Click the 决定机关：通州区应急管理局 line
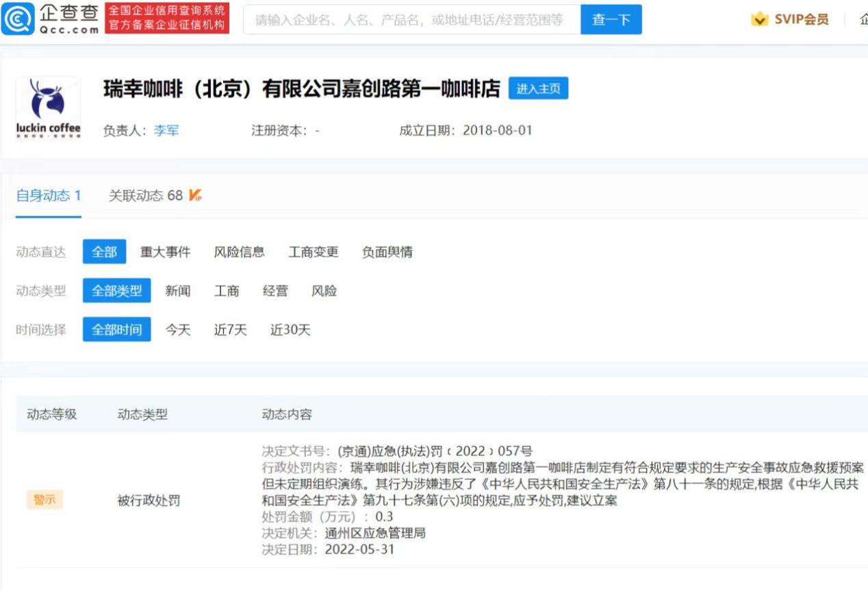This screenshot has width=868, height=591. 344,533
